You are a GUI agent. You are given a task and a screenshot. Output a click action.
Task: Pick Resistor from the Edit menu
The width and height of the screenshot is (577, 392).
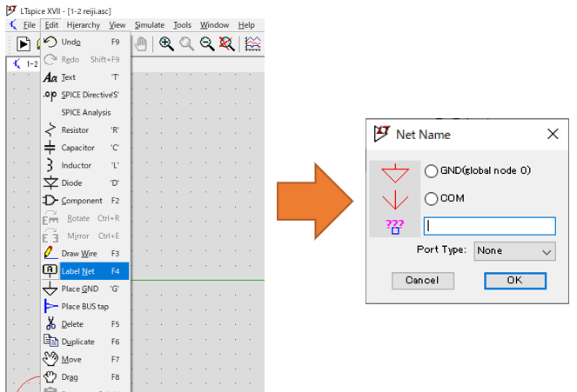(x=86, y=130)
